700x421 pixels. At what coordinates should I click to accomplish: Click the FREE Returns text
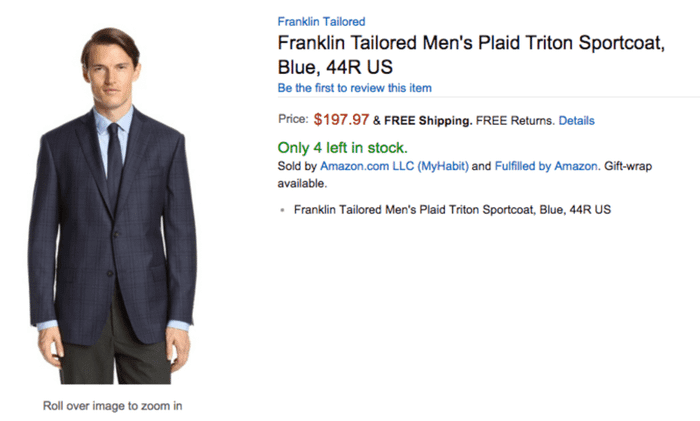(x=515, y=121)
